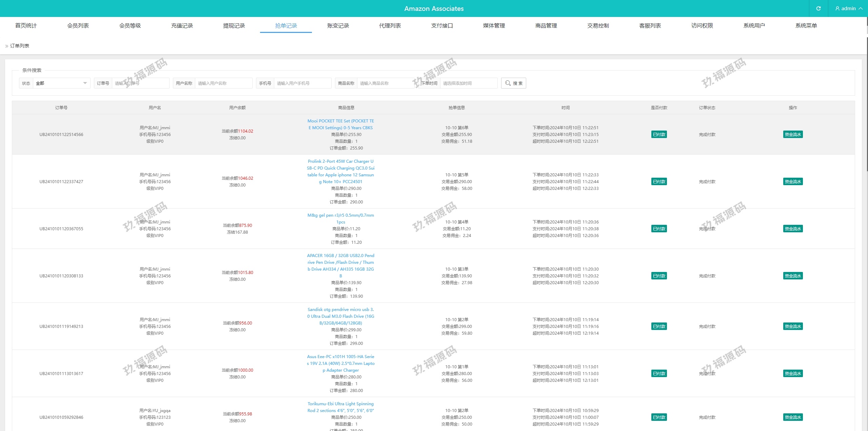
Task: Open the 商品管理 tab
Action: click(x=546, y=26)
